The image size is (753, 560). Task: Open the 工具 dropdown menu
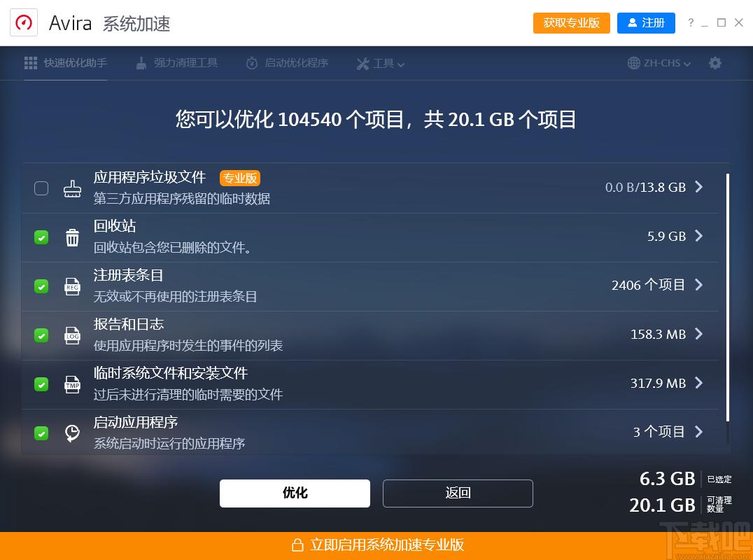click(381, 64)
